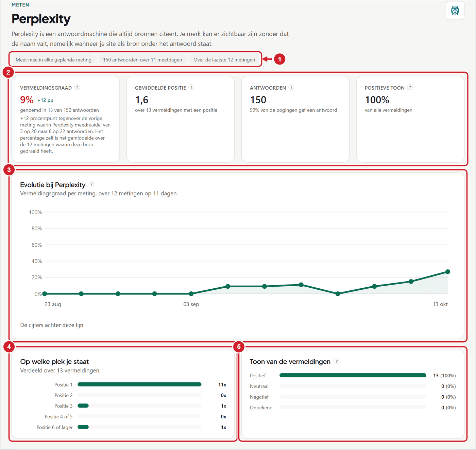Expand 'De cijfers achter deze lijn'

[x=52, y=325]
